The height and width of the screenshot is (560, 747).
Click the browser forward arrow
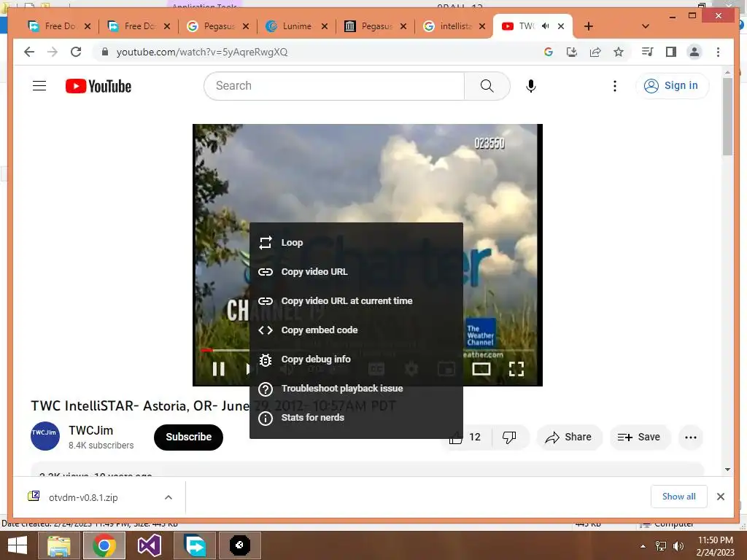(53, 52)
